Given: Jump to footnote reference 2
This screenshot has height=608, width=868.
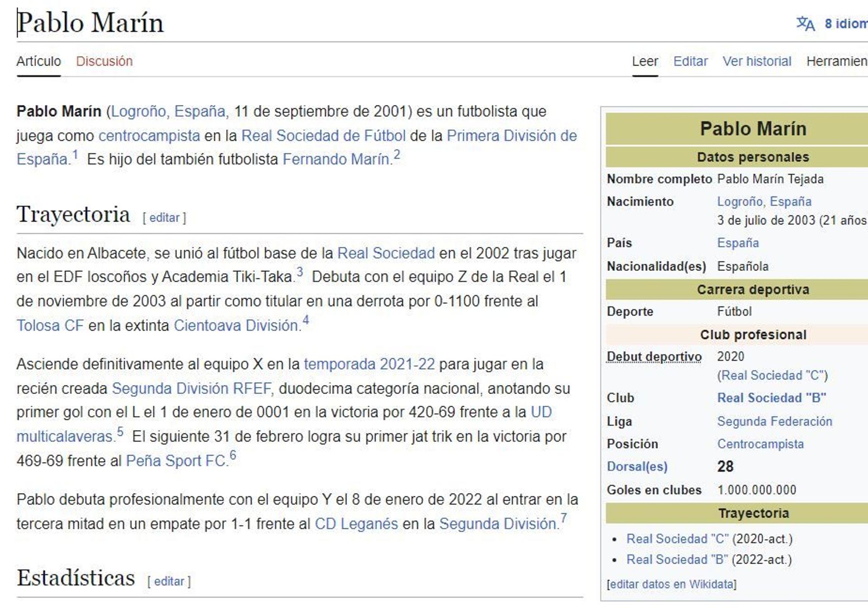Looking at the screenshot, I should coord(396,155).
